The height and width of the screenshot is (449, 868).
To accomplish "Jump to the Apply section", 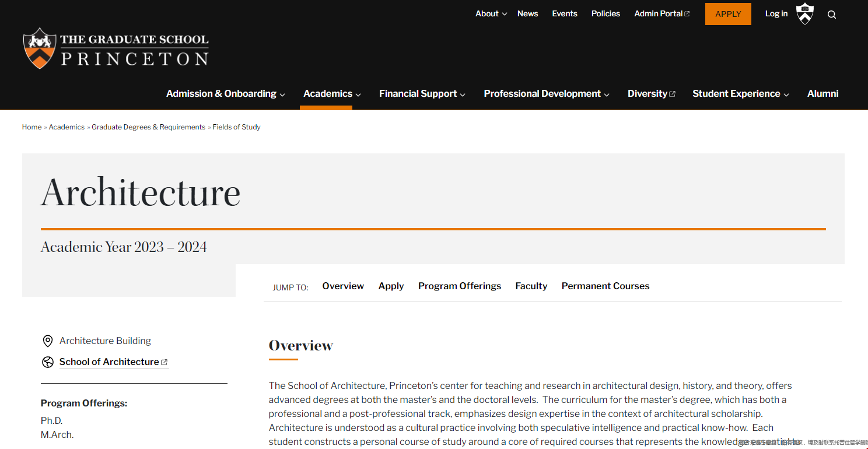I will click(391, 286).
